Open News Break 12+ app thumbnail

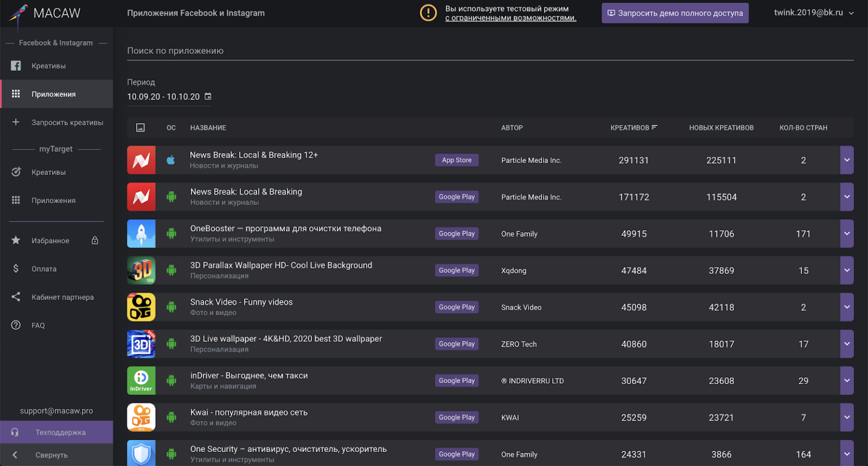click(141, 160)
